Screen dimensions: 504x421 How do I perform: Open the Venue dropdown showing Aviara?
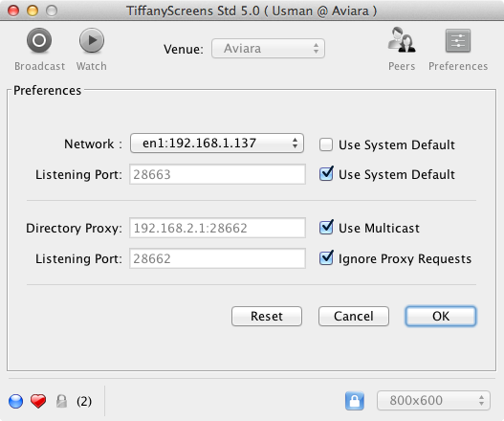tap(268, 49)
